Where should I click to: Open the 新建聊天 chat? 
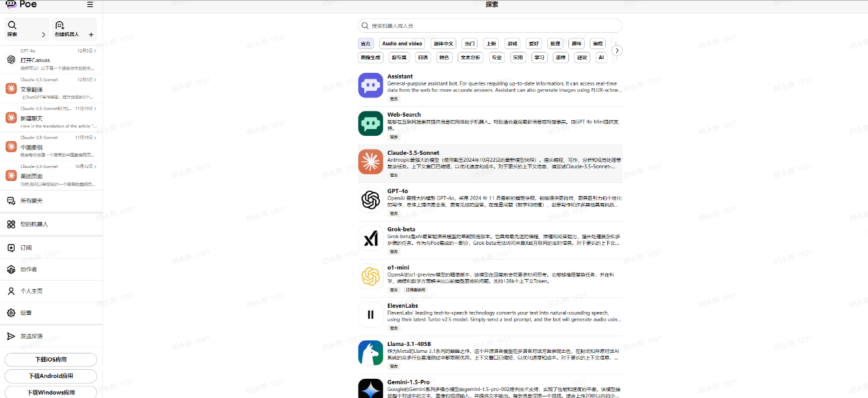51,118
